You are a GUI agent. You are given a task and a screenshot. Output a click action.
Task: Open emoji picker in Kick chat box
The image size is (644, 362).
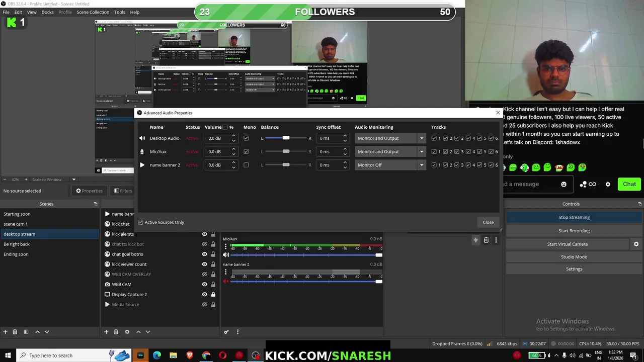563,185
